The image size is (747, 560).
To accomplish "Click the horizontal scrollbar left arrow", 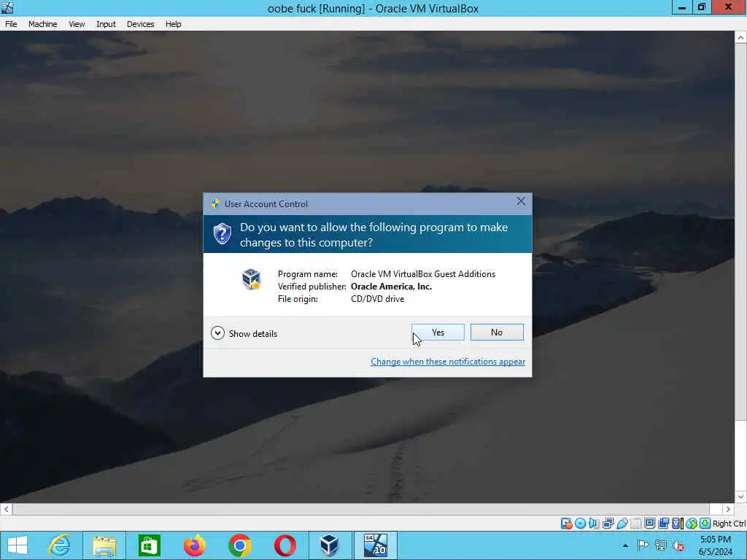I will 6,509.
